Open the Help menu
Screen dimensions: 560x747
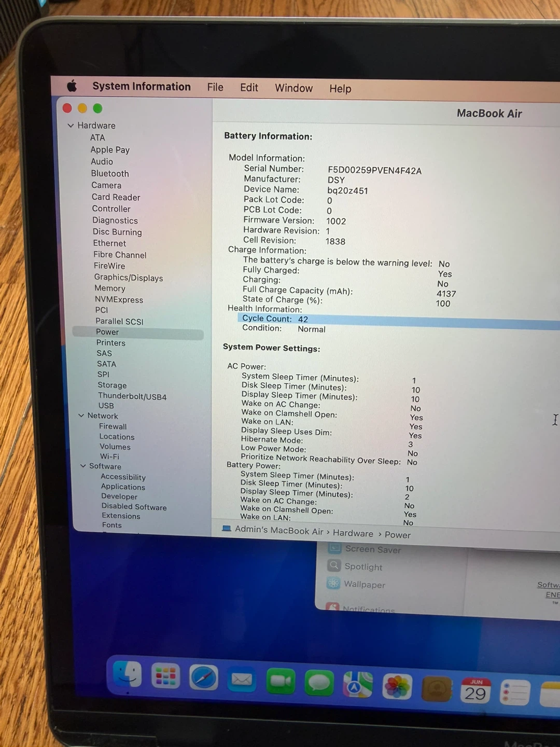(x=340, y=89)
